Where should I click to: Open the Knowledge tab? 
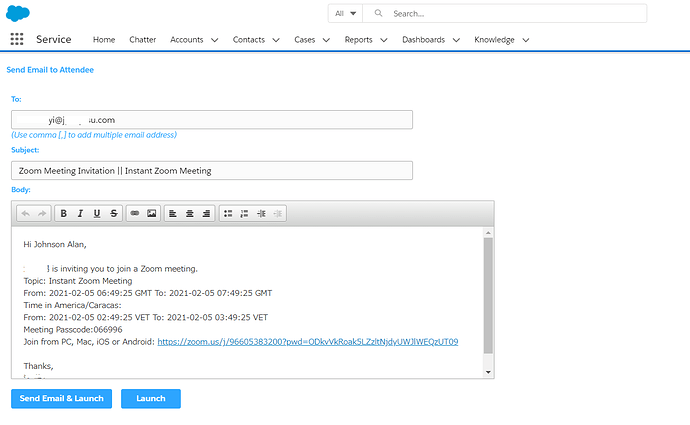pos(494,40)
